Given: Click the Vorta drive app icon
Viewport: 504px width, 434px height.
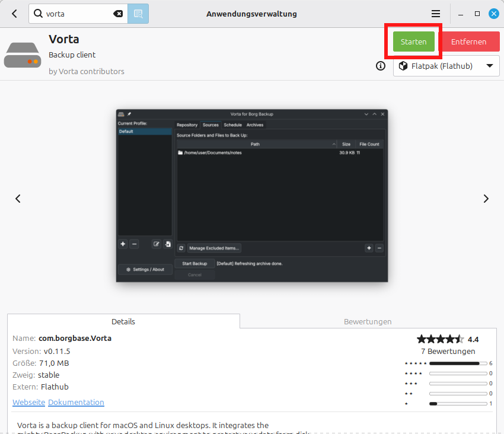Looking at the screenshot, I should (x=23, y=55).
